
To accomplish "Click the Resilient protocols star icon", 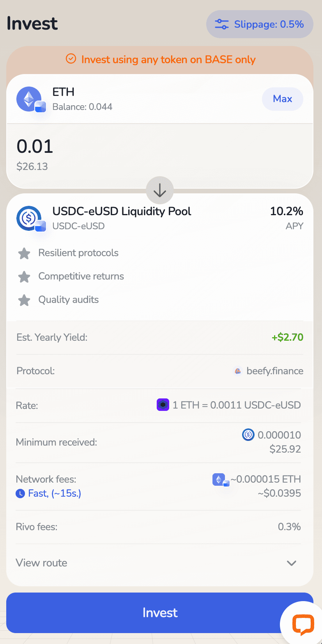I will point(24,253).
